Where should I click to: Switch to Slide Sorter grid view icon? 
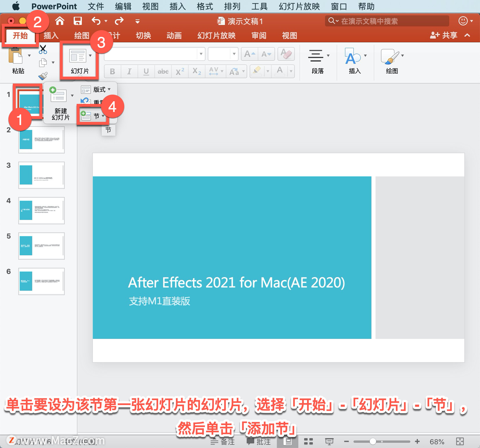click(x=308, y=442)
